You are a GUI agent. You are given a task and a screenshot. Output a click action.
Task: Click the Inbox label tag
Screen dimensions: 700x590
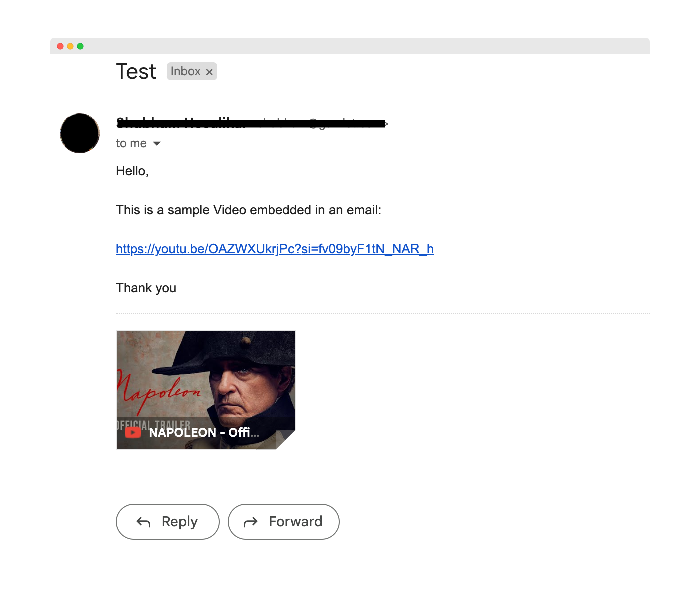point(188,71)
